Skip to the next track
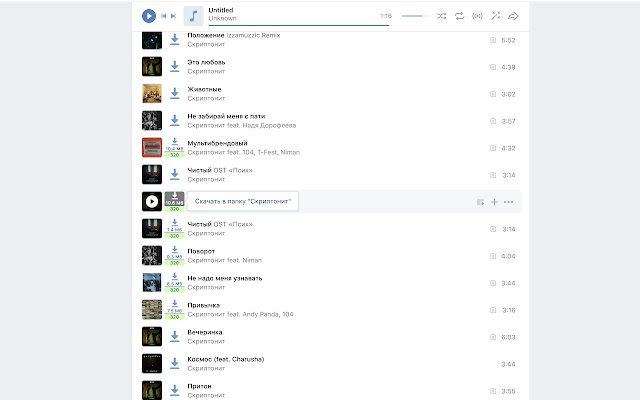 coord(173,16)
